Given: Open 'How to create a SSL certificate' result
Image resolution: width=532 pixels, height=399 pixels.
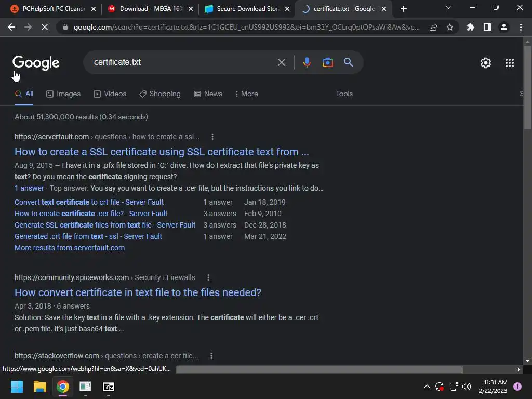Looking at the screenshot, I should coord(162,152).
